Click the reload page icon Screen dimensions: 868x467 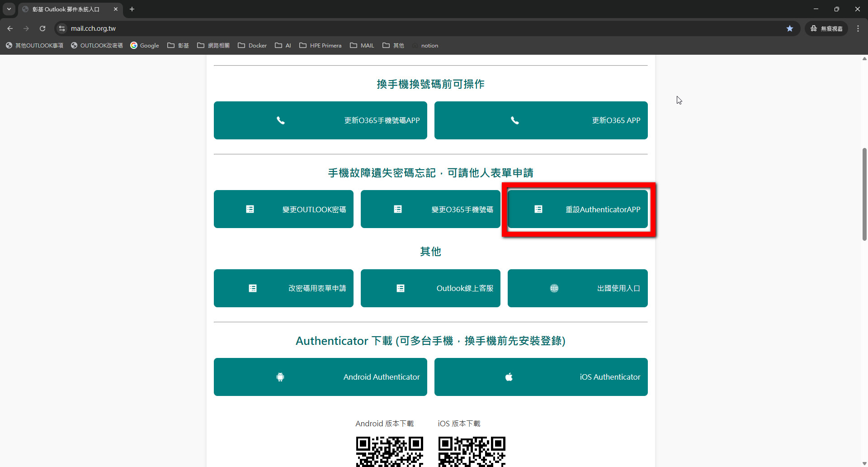[x=42, y=29]
